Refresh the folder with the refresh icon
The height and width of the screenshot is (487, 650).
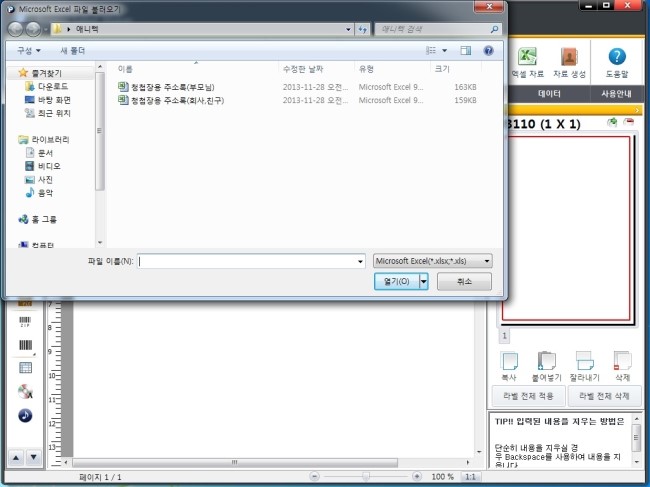pos(363,29)
